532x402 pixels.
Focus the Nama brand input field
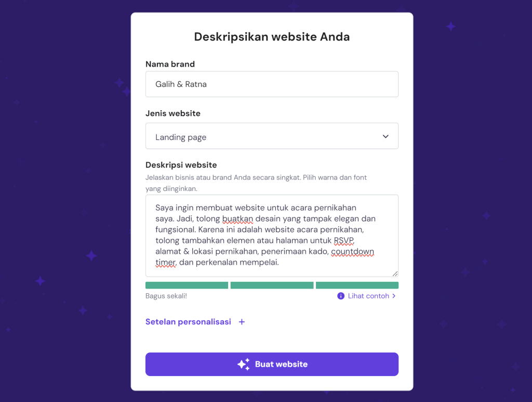pyautogui.click(x=271, y=84)
